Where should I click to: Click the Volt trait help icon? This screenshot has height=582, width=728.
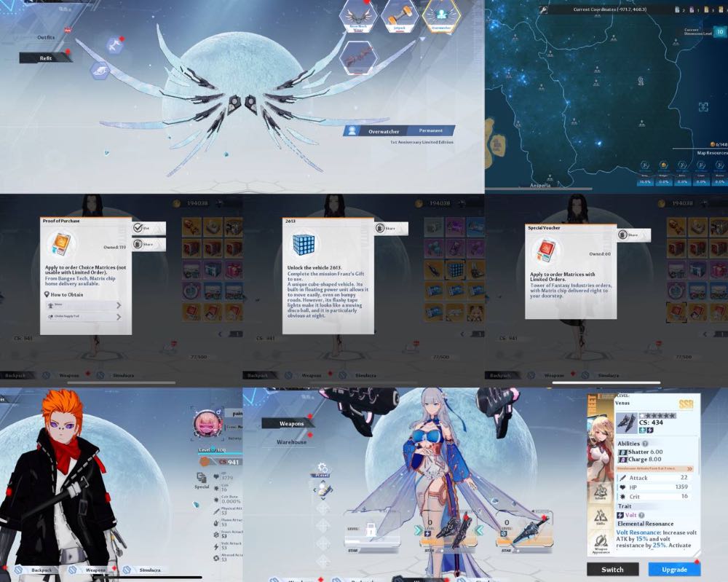click(x=641, y=515)
